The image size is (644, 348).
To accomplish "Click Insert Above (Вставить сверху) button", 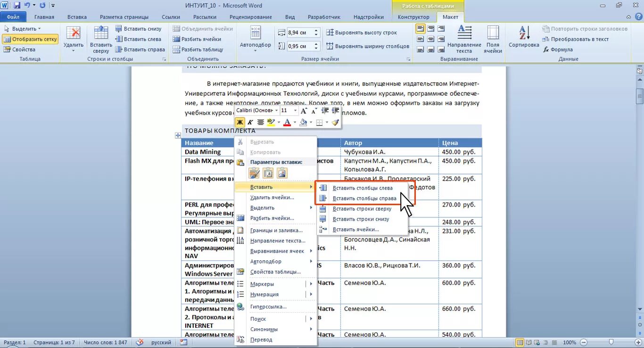I will (101, 39).
